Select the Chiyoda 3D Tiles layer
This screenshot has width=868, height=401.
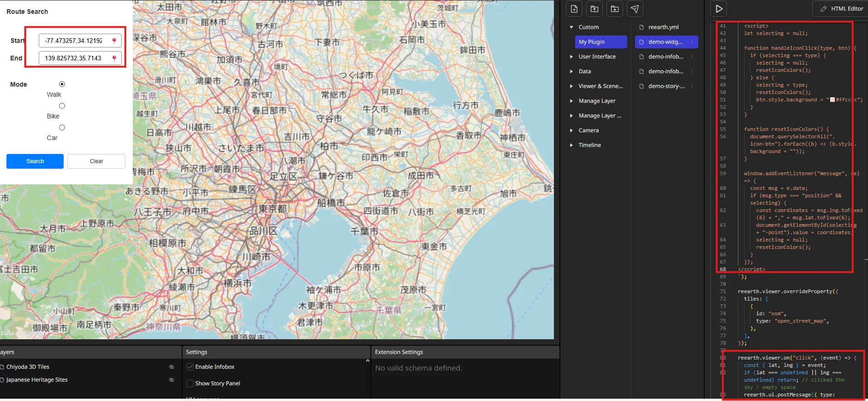click(28, 367)
